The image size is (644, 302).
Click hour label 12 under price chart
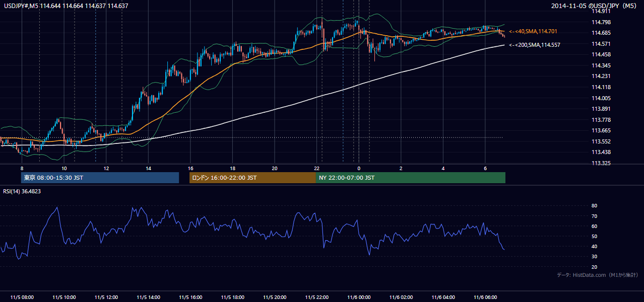[x=106, y=168]
